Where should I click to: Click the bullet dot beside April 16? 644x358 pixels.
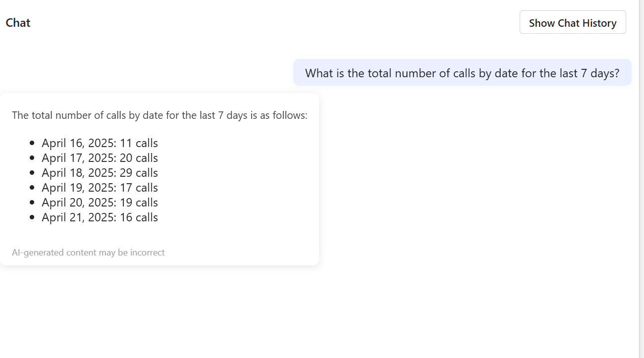point(32,143)
